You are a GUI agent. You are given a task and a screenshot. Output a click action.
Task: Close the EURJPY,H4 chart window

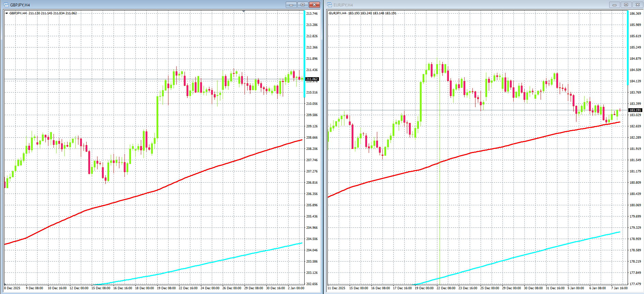(638, 5)
